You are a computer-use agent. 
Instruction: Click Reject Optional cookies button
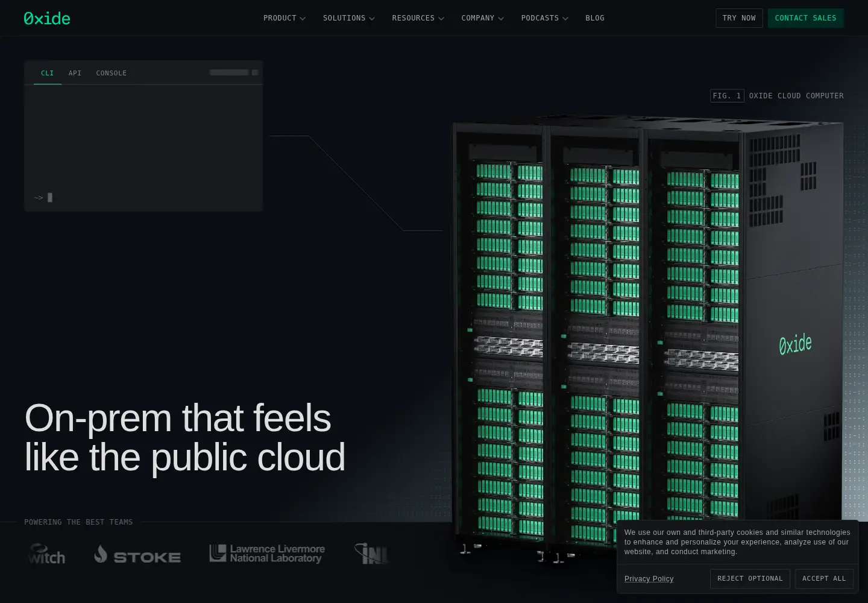[x=750, y=579]
